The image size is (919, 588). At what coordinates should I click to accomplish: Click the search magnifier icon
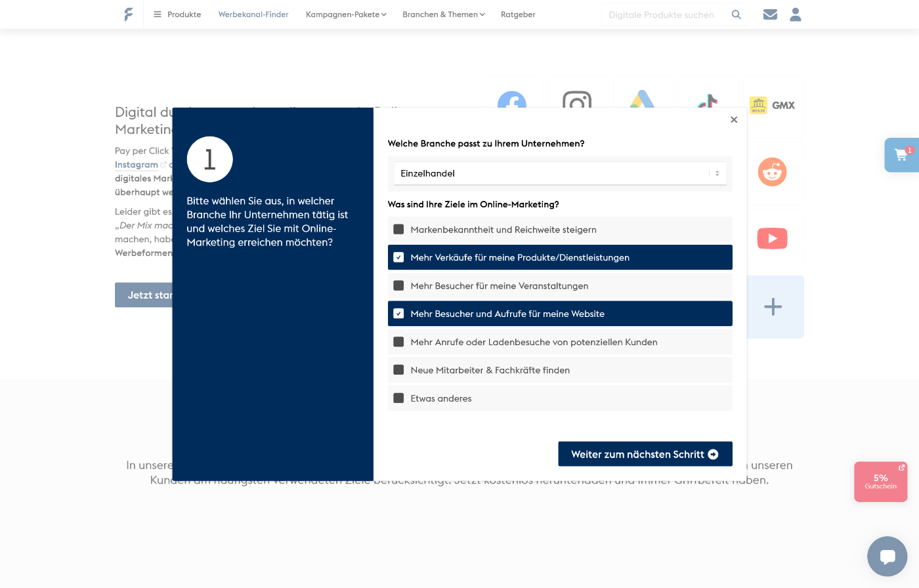pos(736,14)
